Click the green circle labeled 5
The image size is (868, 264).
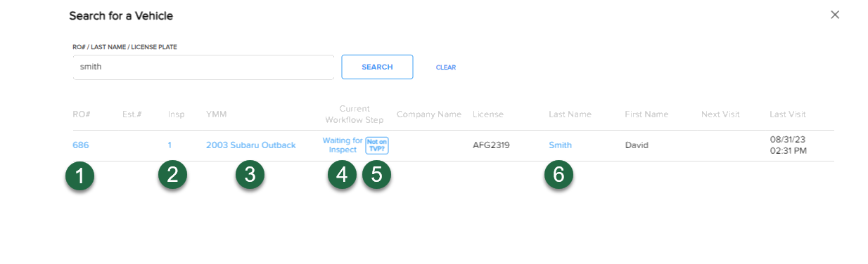point(376,176)
